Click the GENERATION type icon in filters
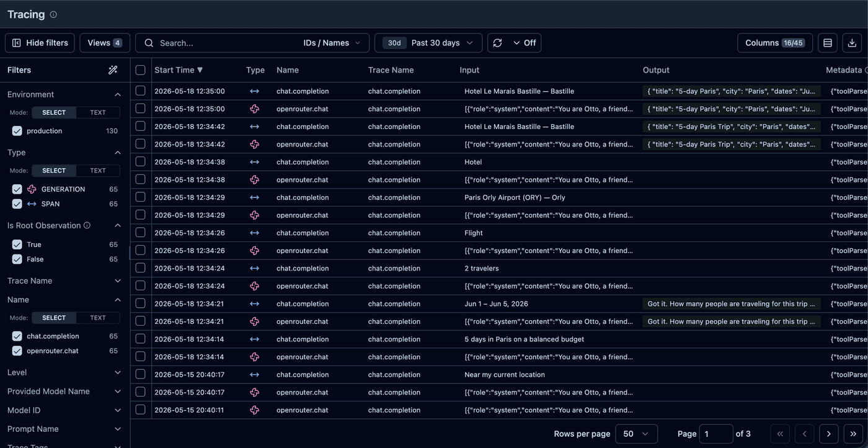868x448 pixels. 32,189
